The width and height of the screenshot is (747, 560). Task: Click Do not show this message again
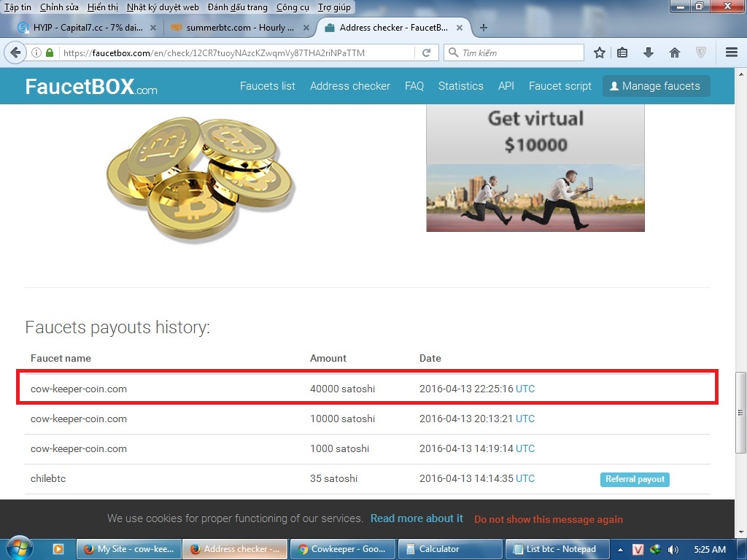549,519
